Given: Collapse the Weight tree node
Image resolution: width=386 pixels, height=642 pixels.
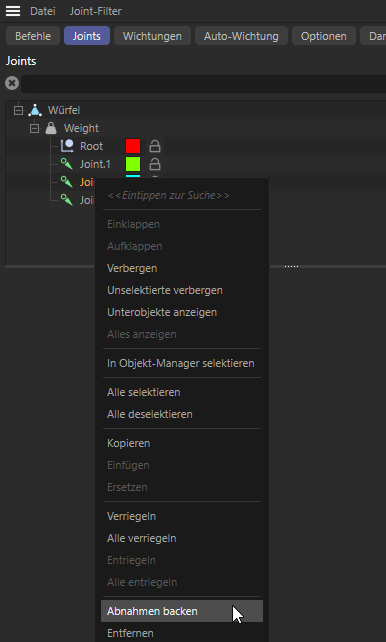Looking at the screenshot, I should coord(34,129).
